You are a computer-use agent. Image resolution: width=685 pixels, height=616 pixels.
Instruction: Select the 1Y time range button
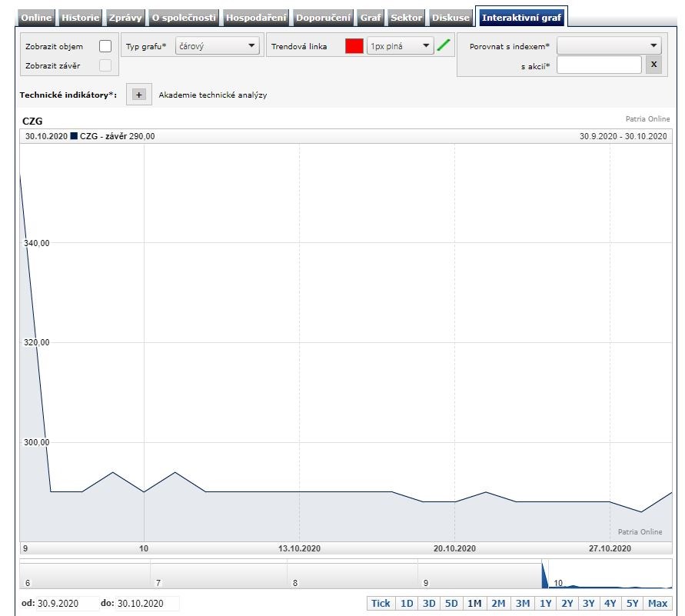point(545,604)
